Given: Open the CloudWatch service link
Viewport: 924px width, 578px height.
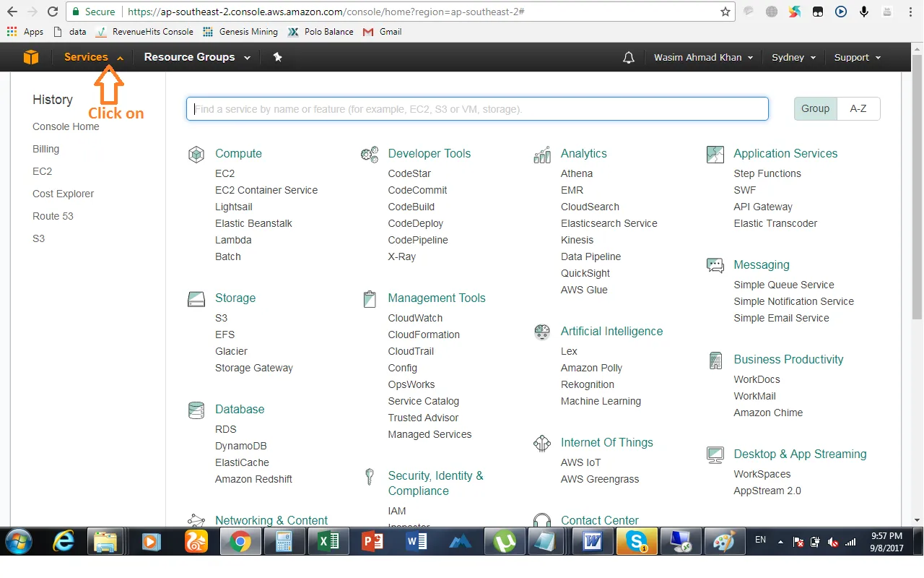Looking at the screenshot, I should [x=415, y=318].
